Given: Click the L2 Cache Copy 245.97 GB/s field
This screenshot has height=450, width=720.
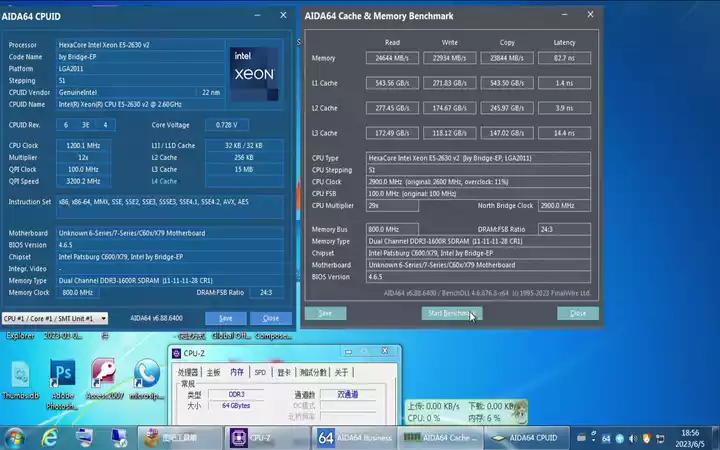Looking at the screenshot, I should (507, 108).
